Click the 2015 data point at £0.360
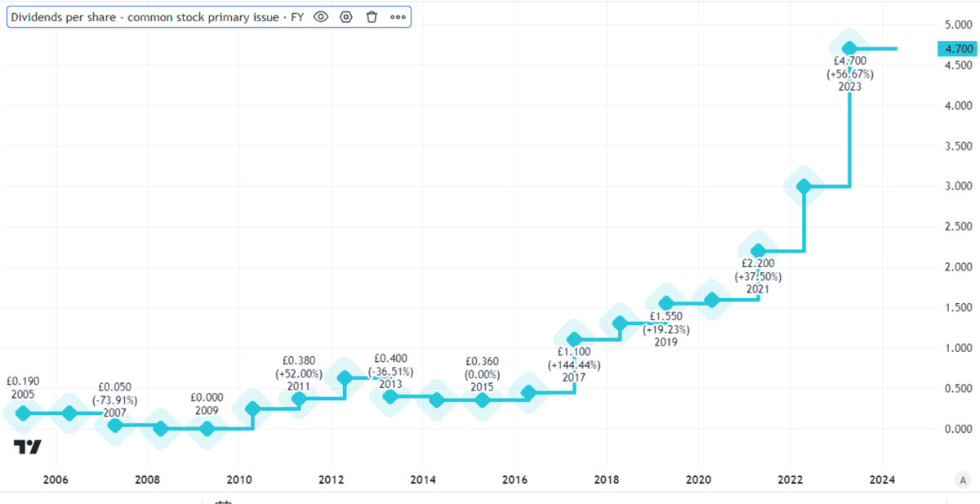 (x=483, y=400)
